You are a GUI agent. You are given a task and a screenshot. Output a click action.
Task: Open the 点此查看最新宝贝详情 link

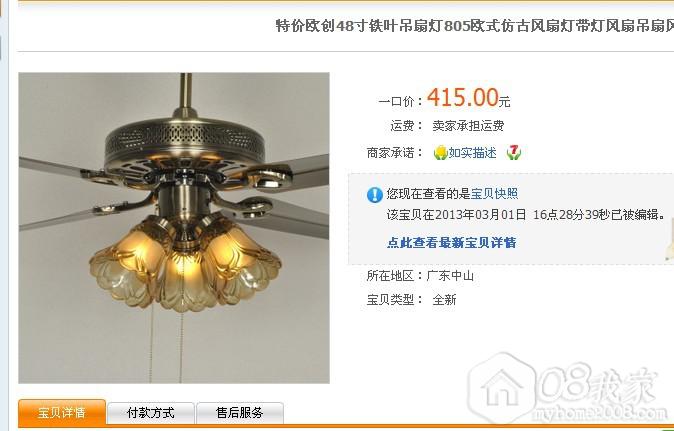click(x=451, y=243)
